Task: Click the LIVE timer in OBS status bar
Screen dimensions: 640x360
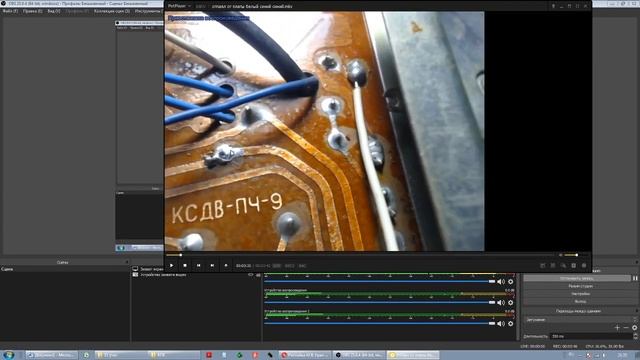Action: click(533, 346)
